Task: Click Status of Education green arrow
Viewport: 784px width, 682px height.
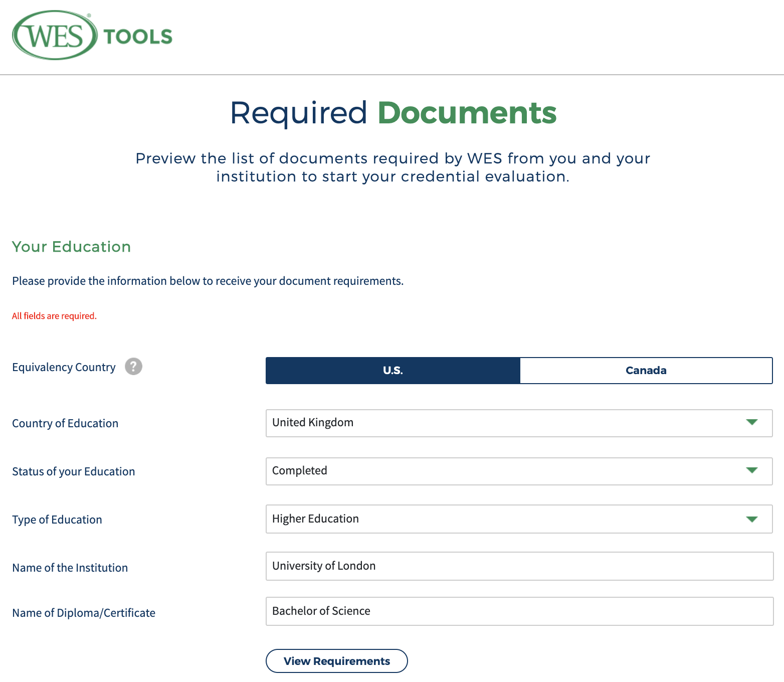Action: (751, 470)
